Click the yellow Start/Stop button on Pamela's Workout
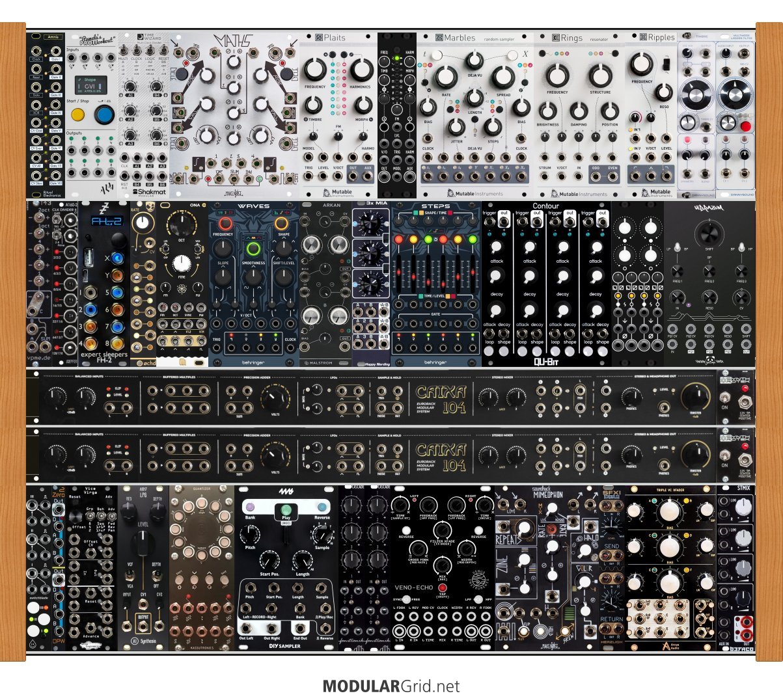The width and height of the screenshot is (783, 700). (77, 116)
